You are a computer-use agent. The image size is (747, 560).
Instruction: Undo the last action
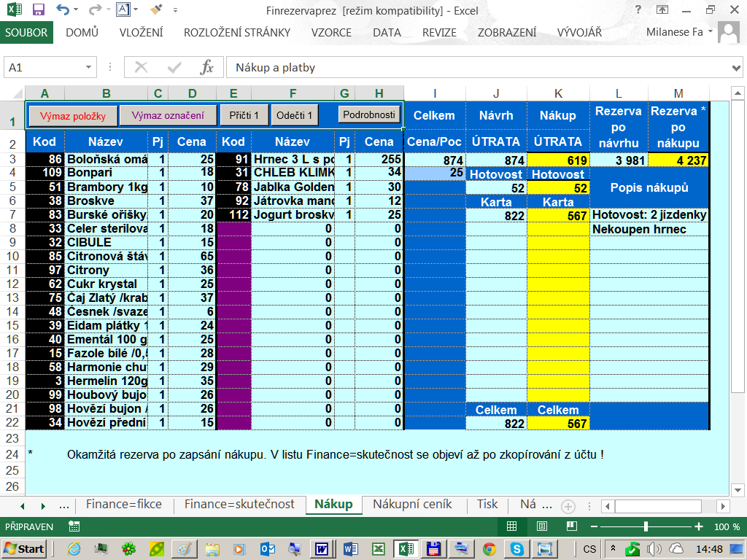click(x=63, y=10)
